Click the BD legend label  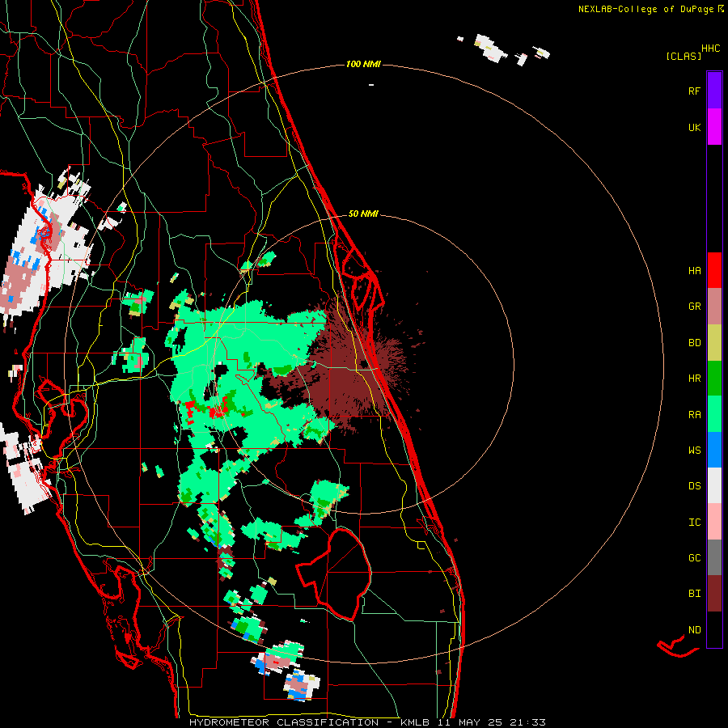694,343
